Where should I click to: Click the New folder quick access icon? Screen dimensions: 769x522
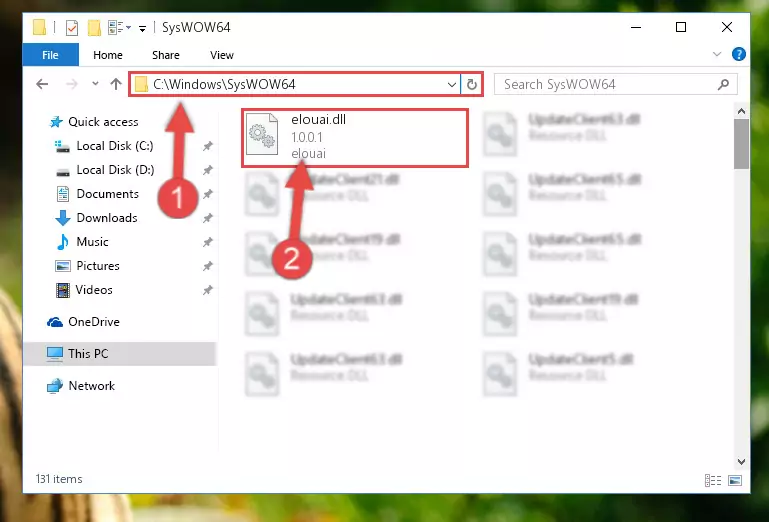[x=94, y=27]
